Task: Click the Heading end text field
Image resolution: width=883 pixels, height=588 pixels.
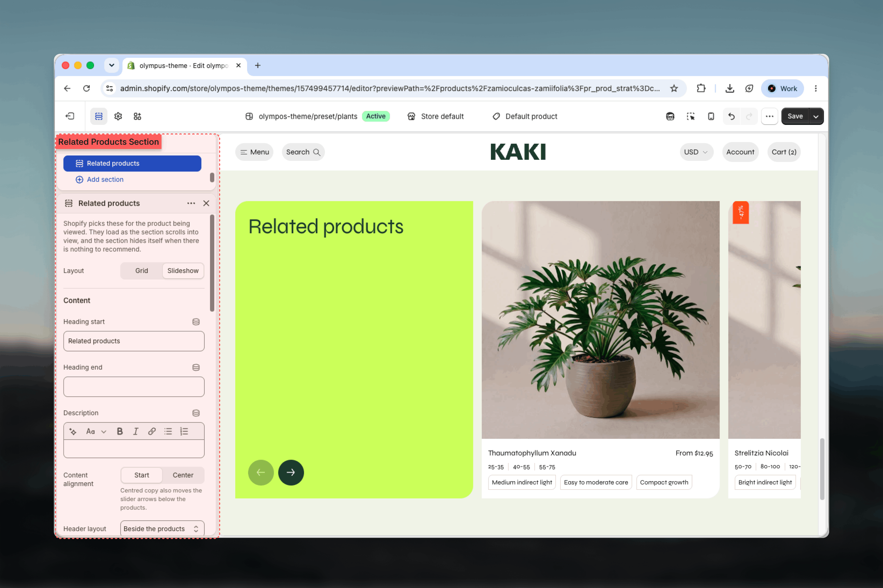Action: click(x=134, y=387)
